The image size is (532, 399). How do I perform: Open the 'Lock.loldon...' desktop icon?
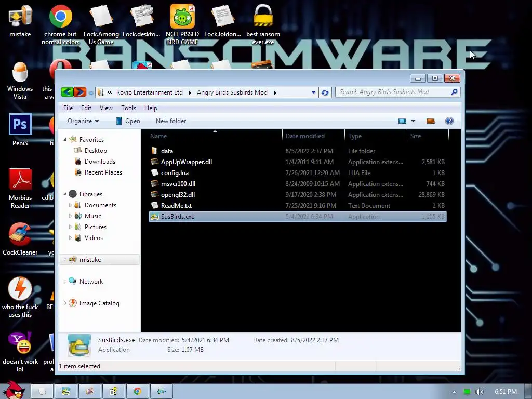click(222, 21)
